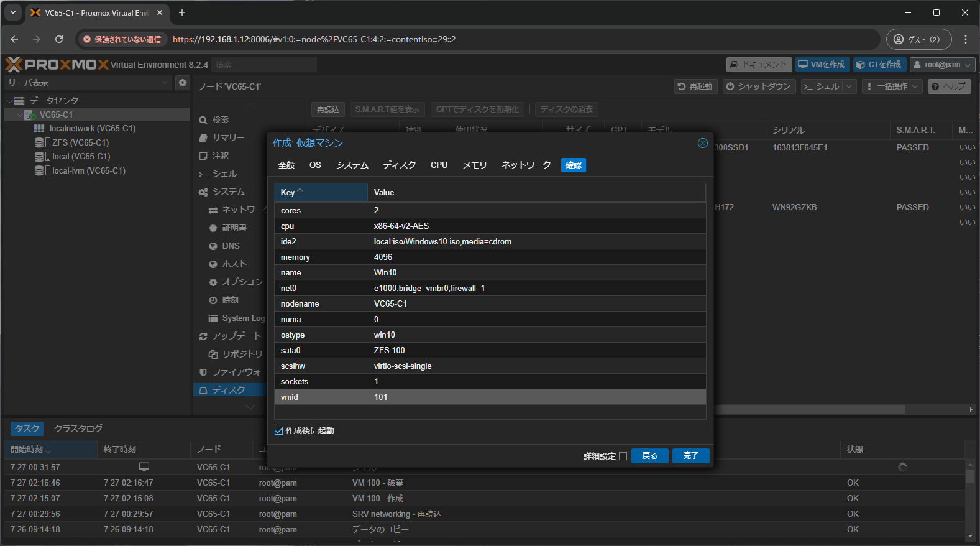Open the 検索 node menu item
The width and height of the screenshot is (980, 546).
(220, 120)
